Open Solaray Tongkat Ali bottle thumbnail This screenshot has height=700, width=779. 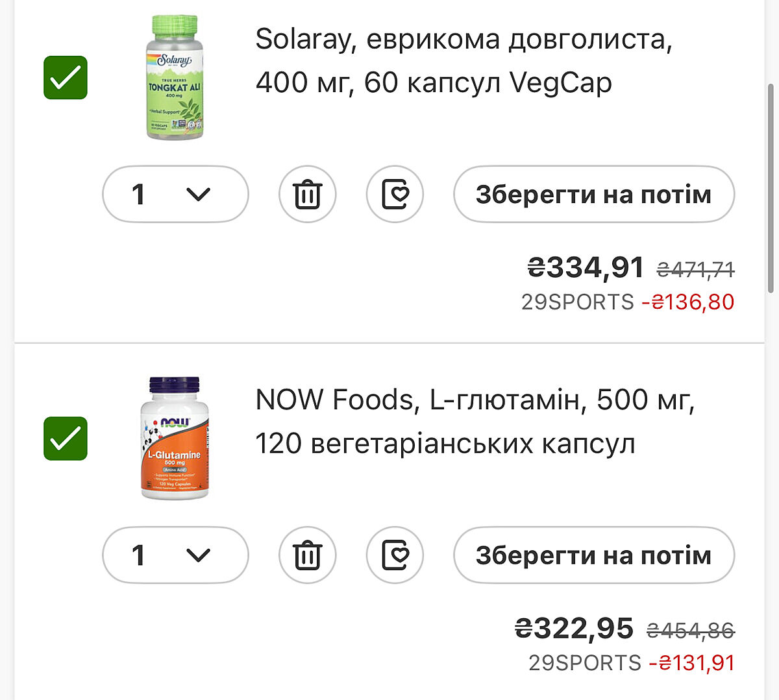click(x=174, y=77)
